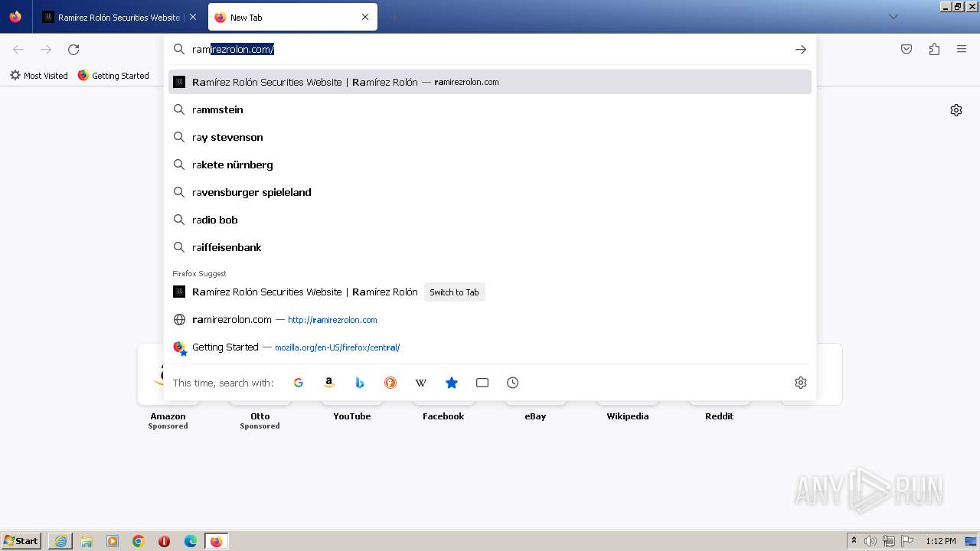Search this time with Bing
Screen dimensions: 980x551
pos(360,383)
